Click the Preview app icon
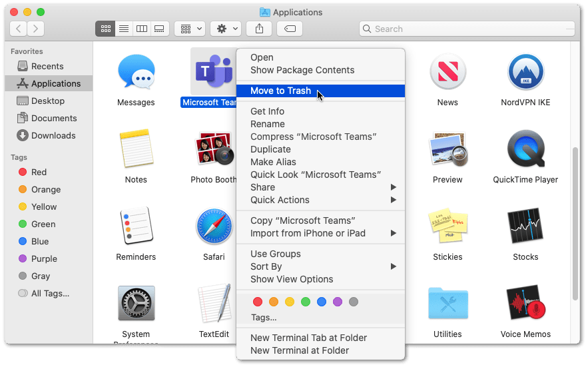Viewport: 588px width, 369px height. (x=447, y=149)
